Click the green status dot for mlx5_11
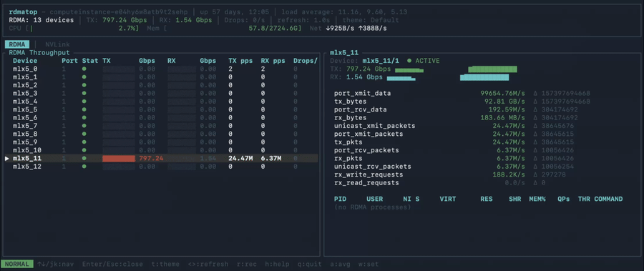Image resolution: width=644 pixels, height=271 pixels. [84, 159]
